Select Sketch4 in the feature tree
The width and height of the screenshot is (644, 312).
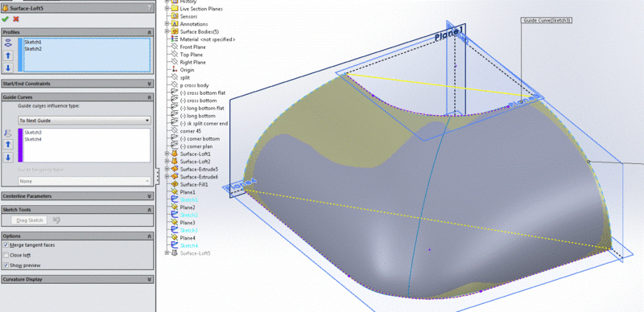[189, 246]
